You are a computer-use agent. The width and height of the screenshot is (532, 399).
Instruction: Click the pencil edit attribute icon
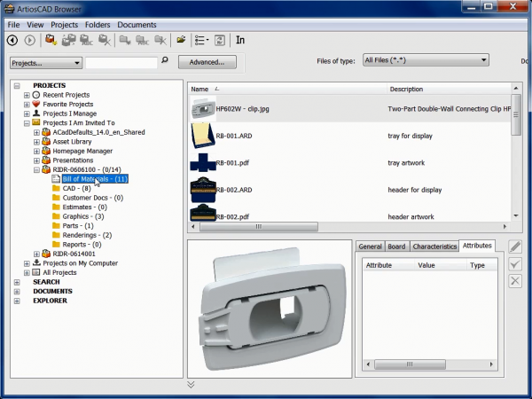tap(515, 246)
